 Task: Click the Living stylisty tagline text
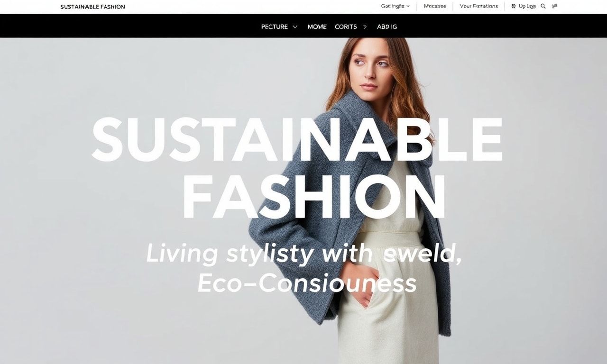304,253
